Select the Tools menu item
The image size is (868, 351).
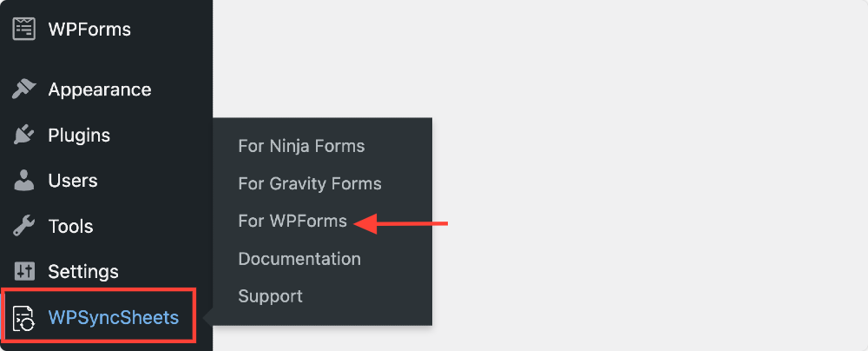point(70,226)
